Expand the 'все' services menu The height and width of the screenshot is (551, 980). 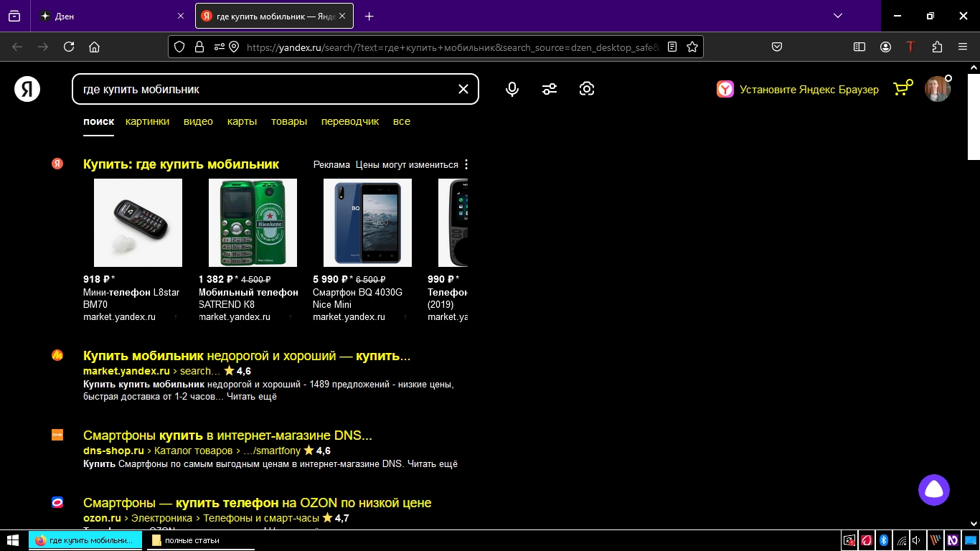click(402, 121)
